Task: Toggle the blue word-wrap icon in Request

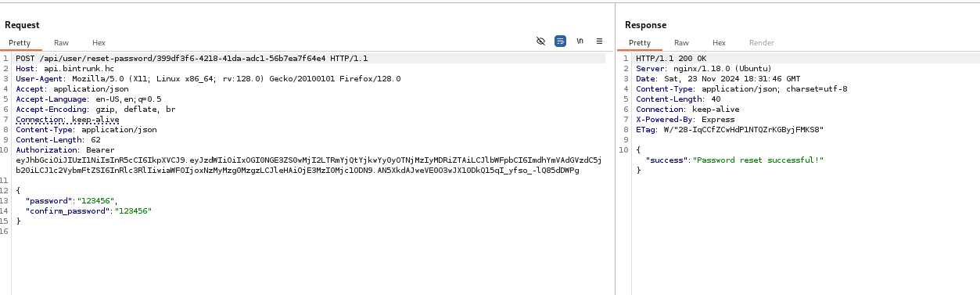Action: [x=560, y=41]
